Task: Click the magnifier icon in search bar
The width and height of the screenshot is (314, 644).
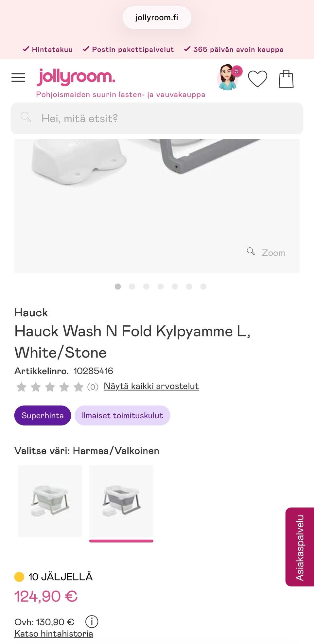Action: [26, 117]
